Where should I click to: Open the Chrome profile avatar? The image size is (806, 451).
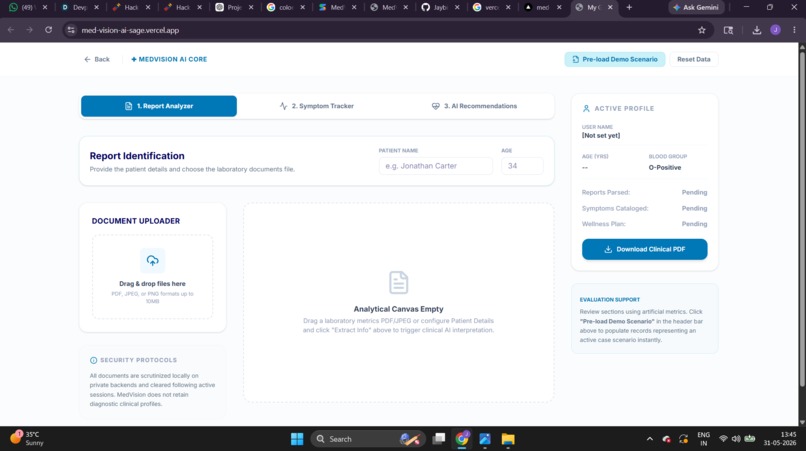pyautogui.click(x=775, y=30)
